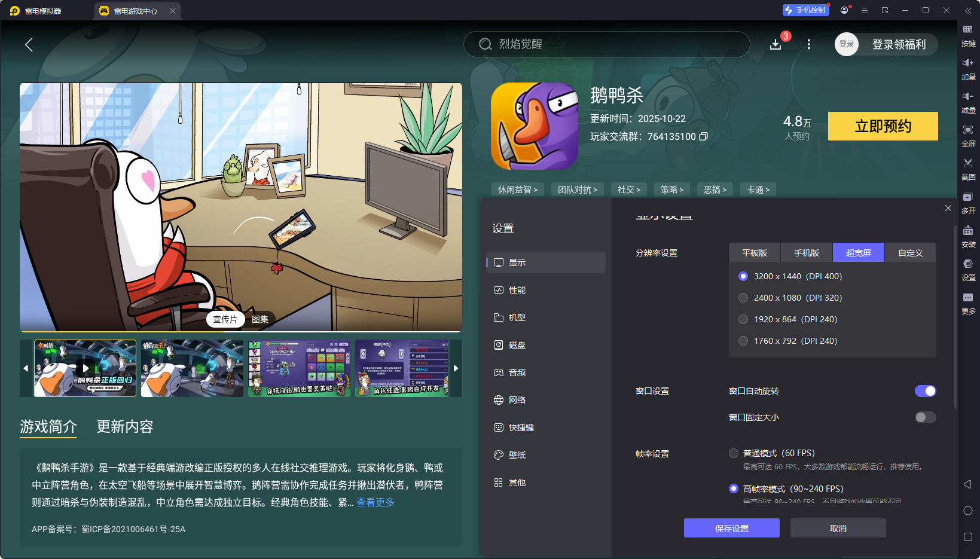Open the downloads manager icon
Screen dimensions: 980x559
pyautogui.click(x=776, y=44)
